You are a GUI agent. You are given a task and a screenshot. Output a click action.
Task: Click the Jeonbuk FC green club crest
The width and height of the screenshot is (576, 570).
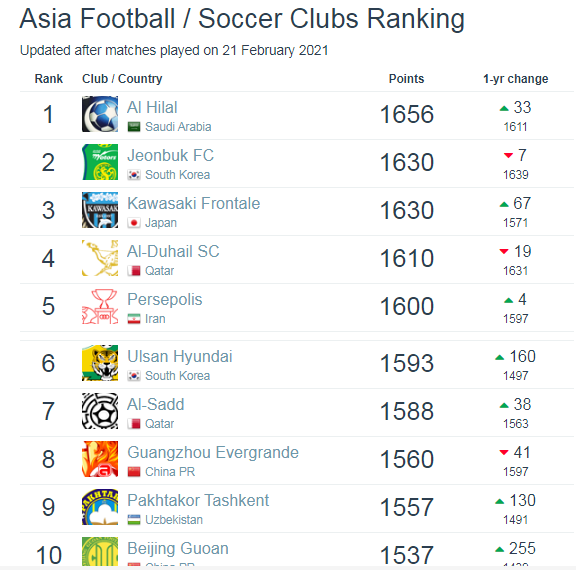[100, 162]
